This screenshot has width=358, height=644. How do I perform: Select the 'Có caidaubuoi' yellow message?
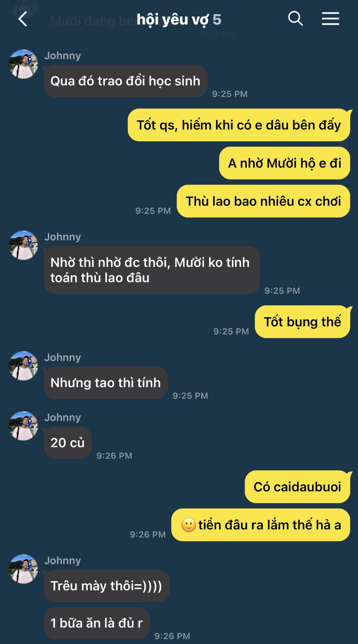(297, 487)
